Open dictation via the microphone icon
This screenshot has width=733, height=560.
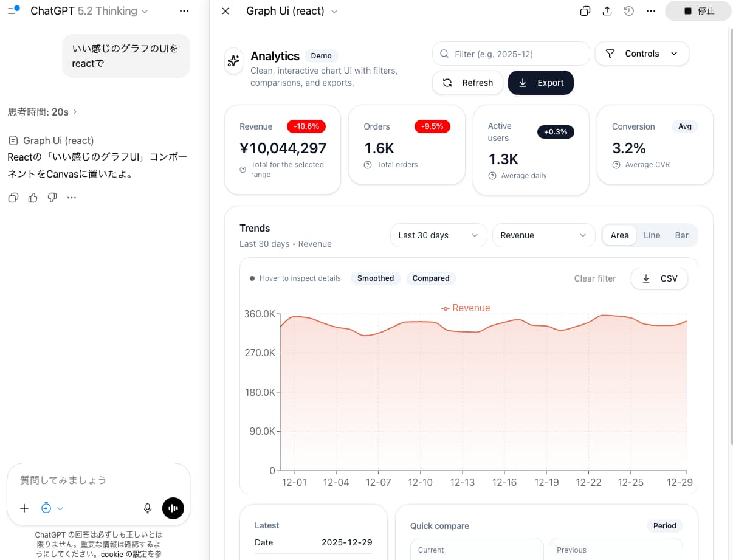click(147, 508)
